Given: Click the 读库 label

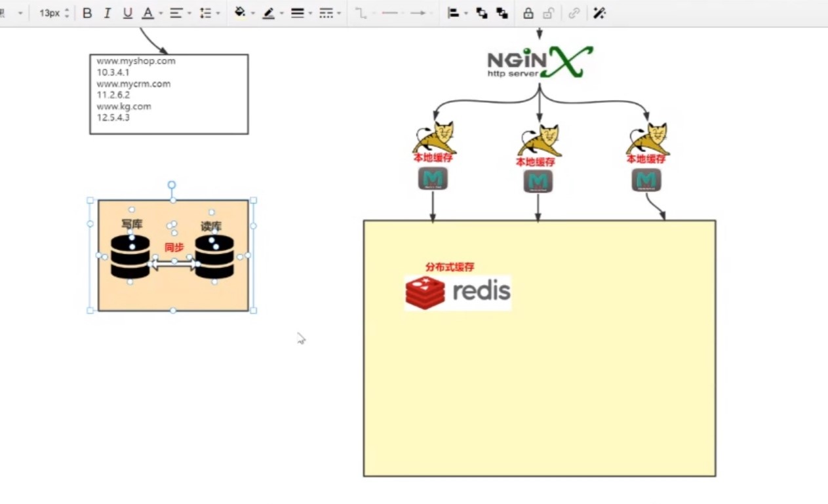Looking at the screenshot, I should pos(211,226).
